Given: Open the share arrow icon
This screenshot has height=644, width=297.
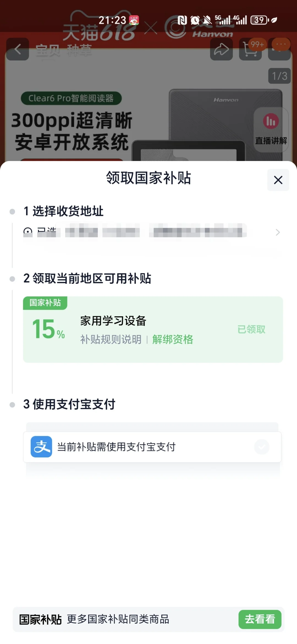Looking at the screenshot, I should click(221, 49).
